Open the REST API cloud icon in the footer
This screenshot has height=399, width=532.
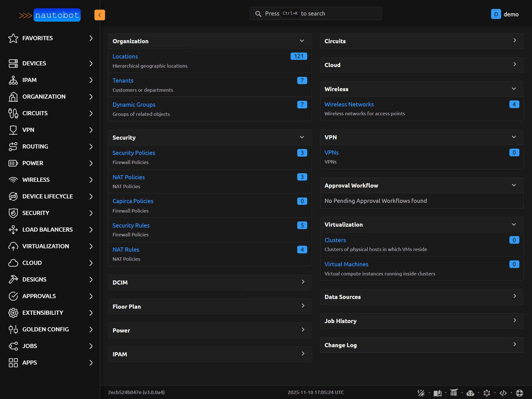pyautogui.click(x=470, y=393)
